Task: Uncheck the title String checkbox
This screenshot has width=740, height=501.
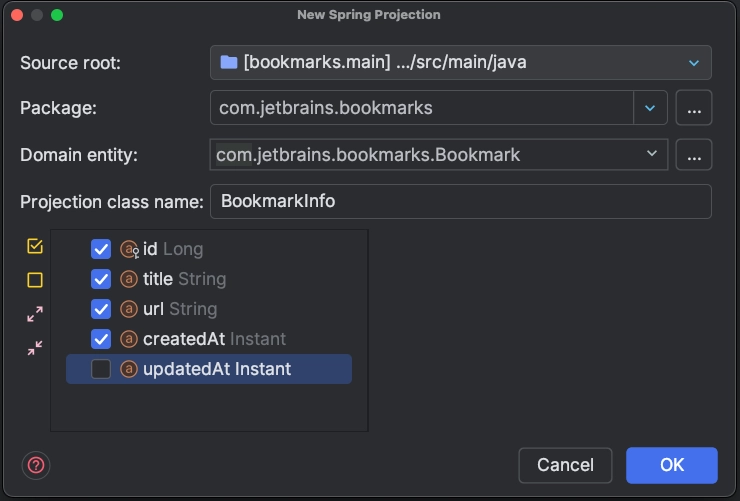Action: (x=101, y=279)
